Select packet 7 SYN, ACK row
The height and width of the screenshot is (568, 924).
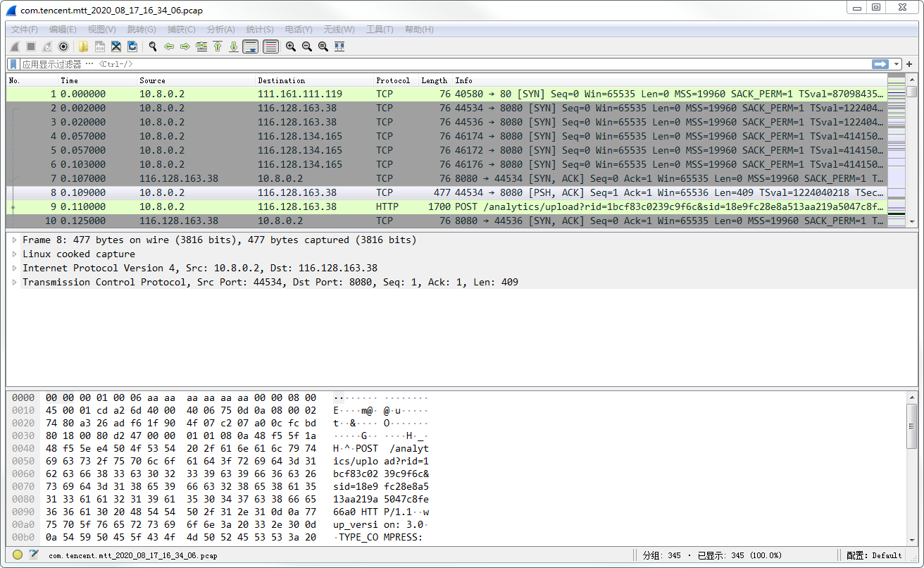click(447, 178)
